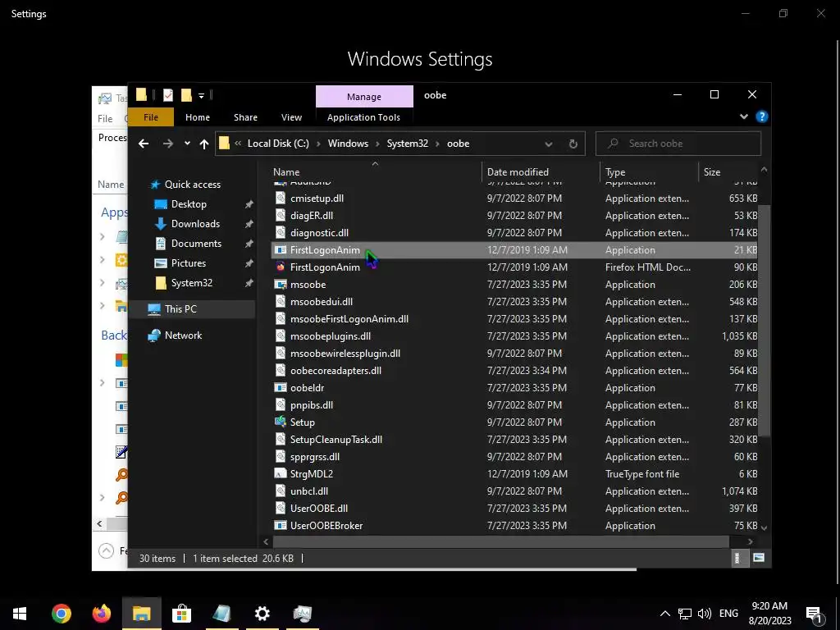Click the Forward arrow in File Explorer
Viewport: 840px width, 630px height.
[x=167, y=144]
